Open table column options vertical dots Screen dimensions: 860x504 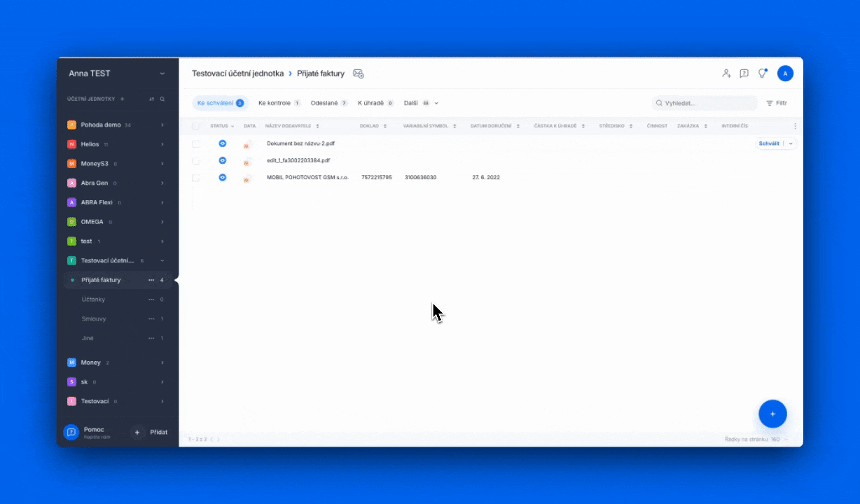click(795, 126)
